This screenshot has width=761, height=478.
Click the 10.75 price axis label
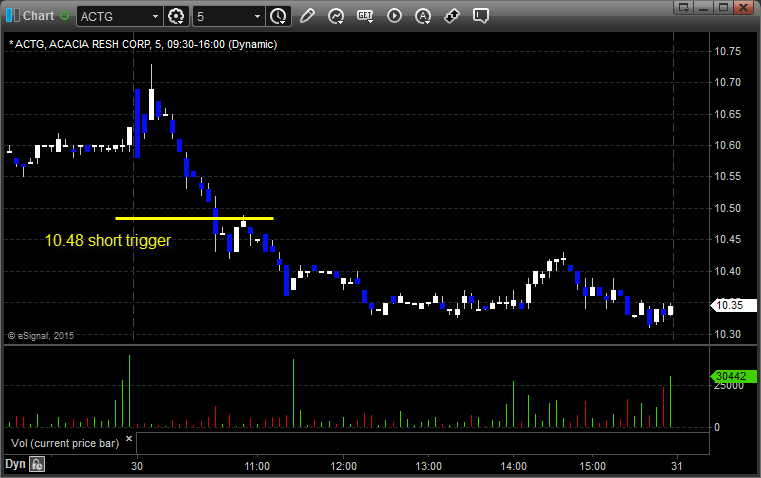[x=728, y=51]
